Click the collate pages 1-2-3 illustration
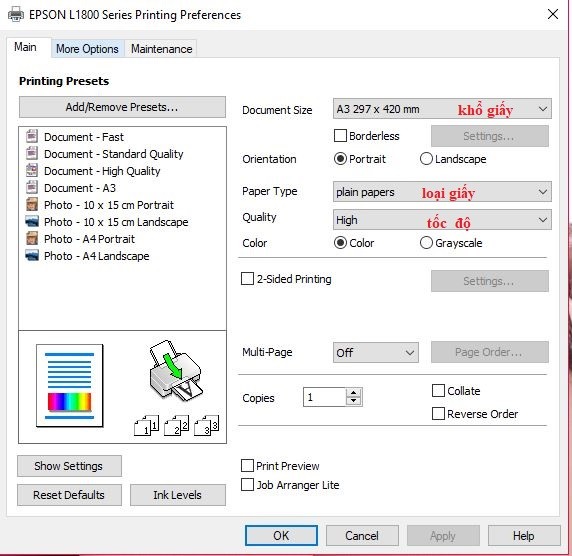This screenshot has height=556, width=572. coord(176,425)
